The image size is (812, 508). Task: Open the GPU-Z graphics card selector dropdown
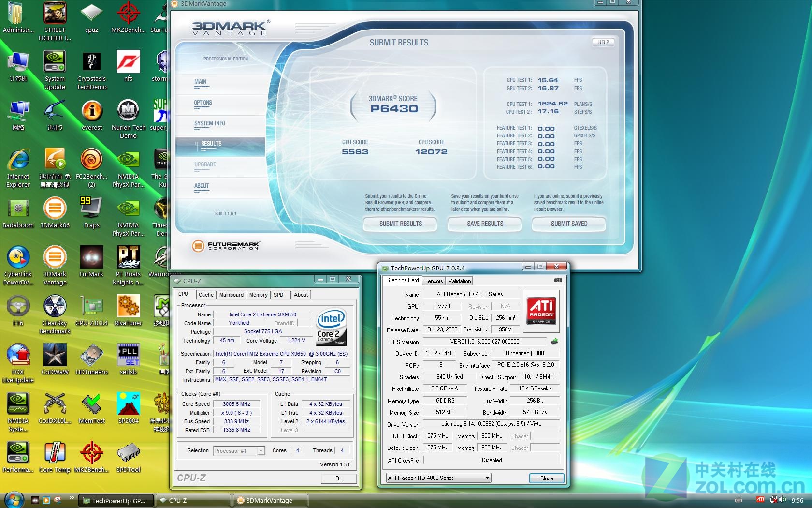coord(438,478)
